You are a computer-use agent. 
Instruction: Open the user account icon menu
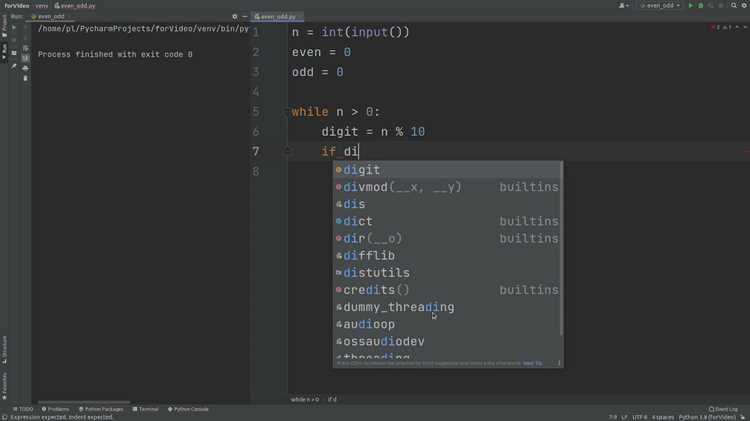pos(623,5)
